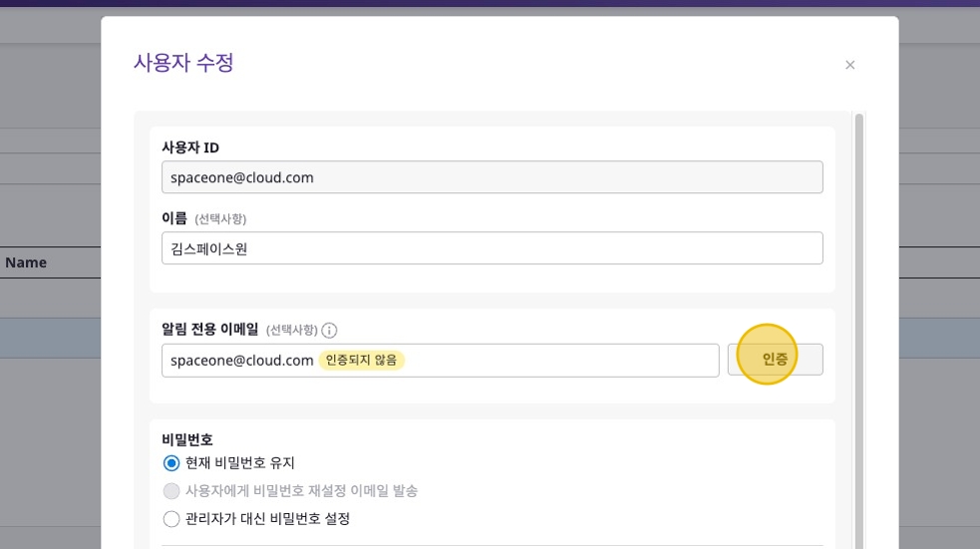Viewport: 980px width, 549px height.
Task: Click the 인증되지 않음 status badge
Action: coord(361,361)
